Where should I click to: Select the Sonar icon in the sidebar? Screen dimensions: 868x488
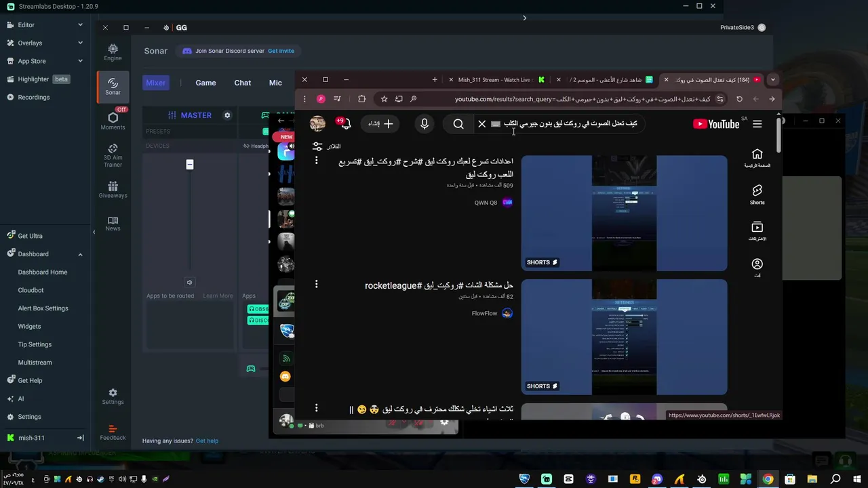point(113,86)
